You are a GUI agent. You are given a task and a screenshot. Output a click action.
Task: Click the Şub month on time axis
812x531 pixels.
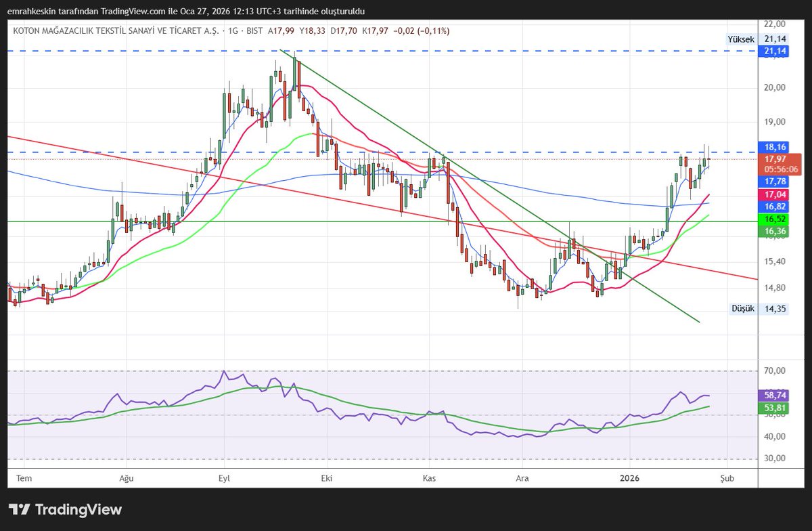727,479
